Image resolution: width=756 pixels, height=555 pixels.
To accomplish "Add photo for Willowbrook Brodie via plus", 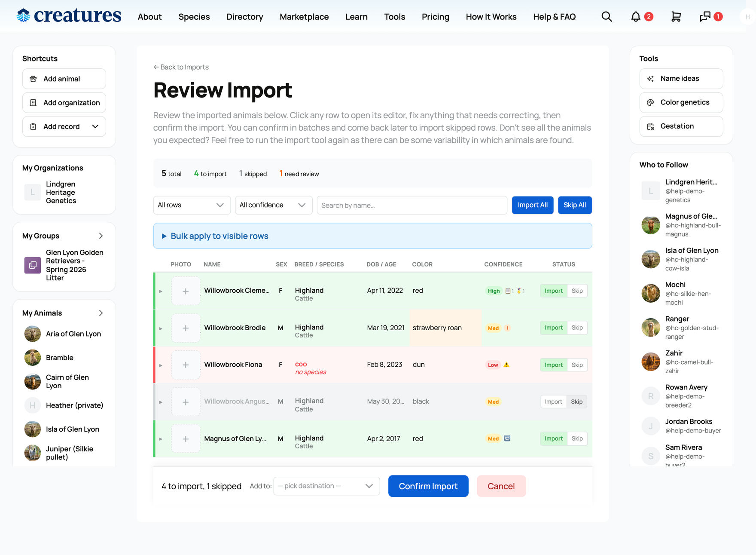I will [x=186, y=328].
